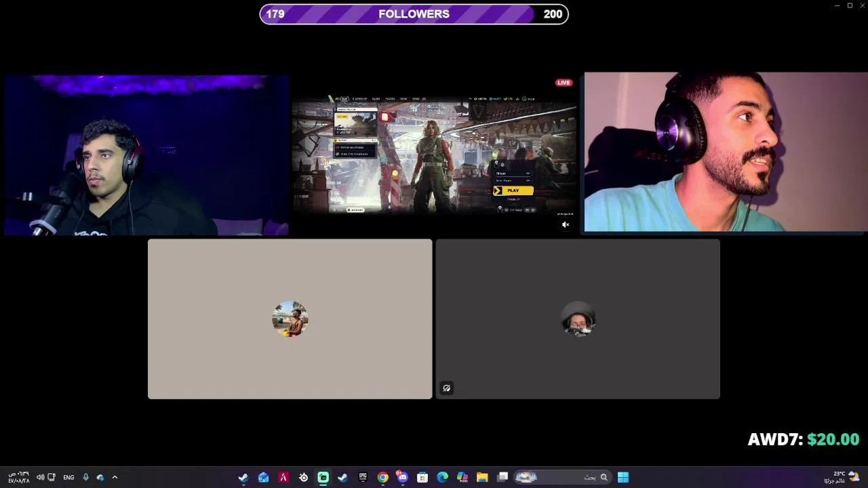Screen dimensions: 868x488
Task: Click the 179 follower count
Action: (x=275, y=14)
